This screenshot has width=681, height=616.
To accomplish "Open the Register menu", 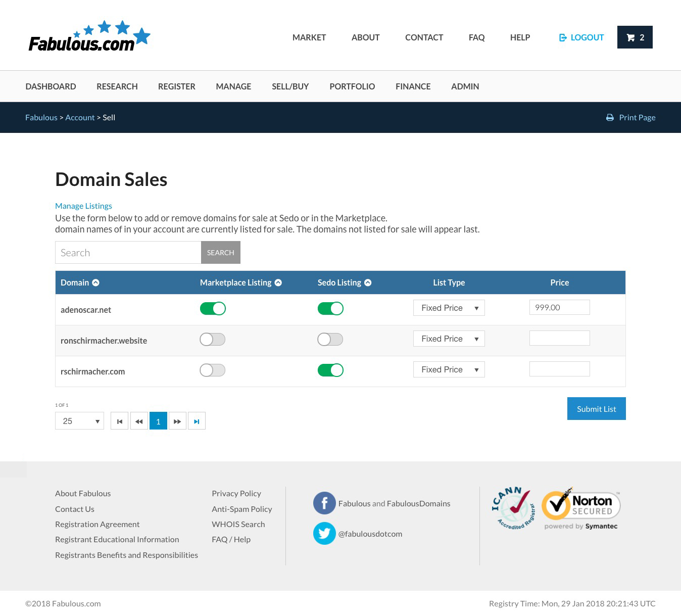I will (177, 86).
